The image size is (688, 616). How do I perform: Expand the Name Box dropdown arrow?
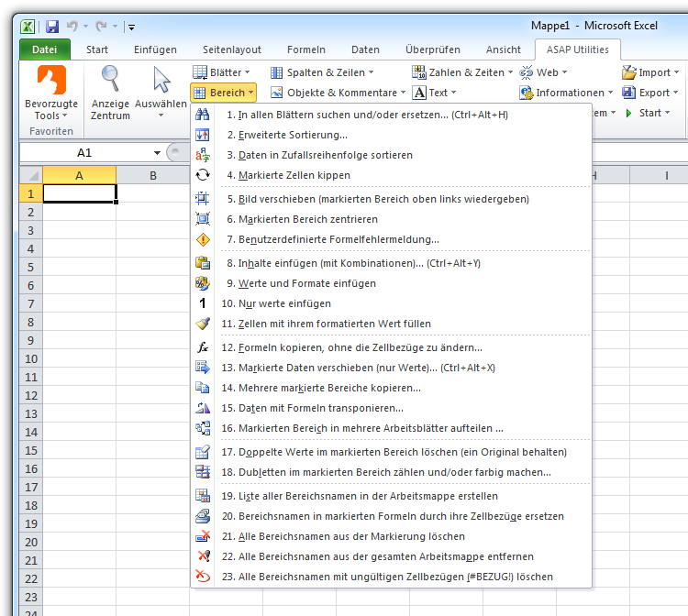[157, 152]
